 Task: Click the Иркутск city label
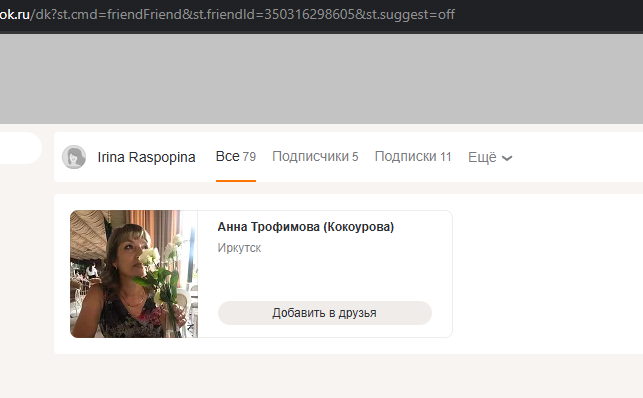pyautogui.click(x=239, y=248)
